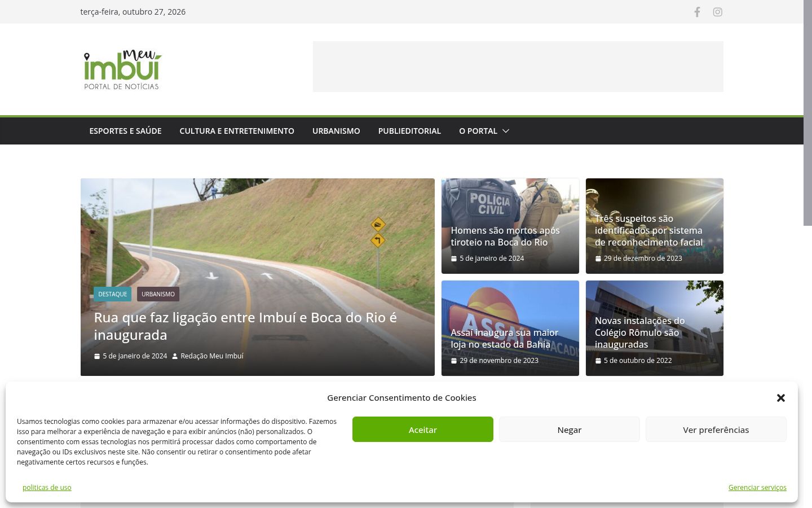Screen dimensions: 812x508
Task: Select the Urbanismo tag on featured article
Action: click(x=158, y=294)
